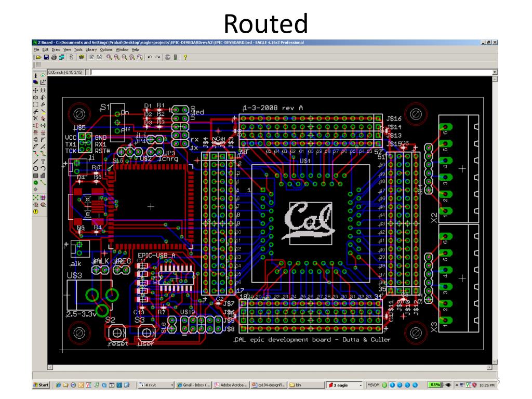The width and height of the screenshot is (532, 399).
Task: Expand the '4 rxvt' taskbar group dropdown
Action: 172,385
